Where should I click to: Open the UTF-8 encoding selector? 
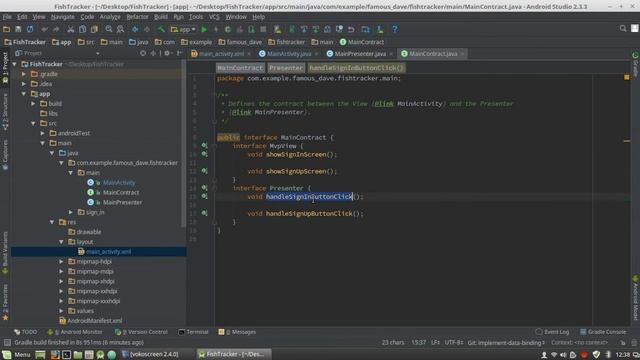click(x=453, y=342)
